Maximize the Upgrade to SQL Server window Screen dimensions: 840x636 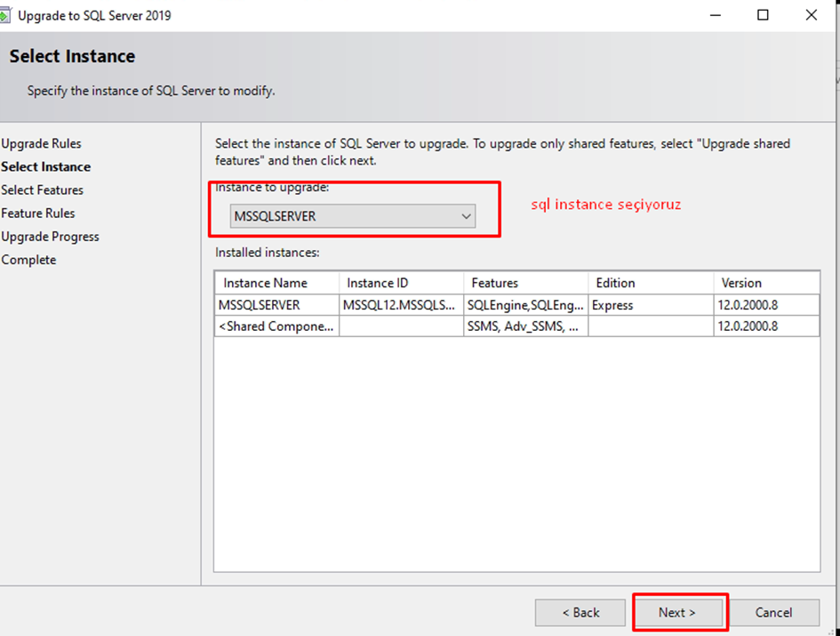(x=763, y=15)
